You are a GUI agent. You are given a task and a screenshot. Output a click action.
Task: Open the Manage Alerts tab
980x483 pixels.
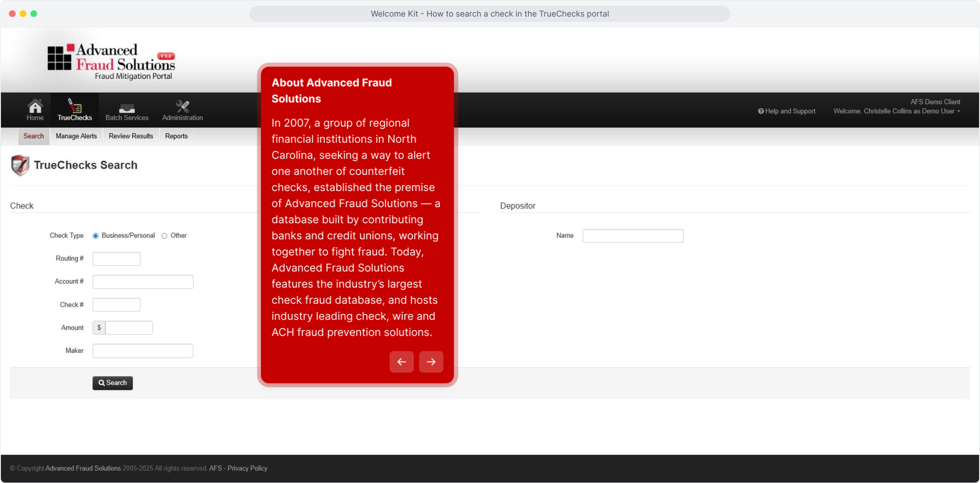76,136
